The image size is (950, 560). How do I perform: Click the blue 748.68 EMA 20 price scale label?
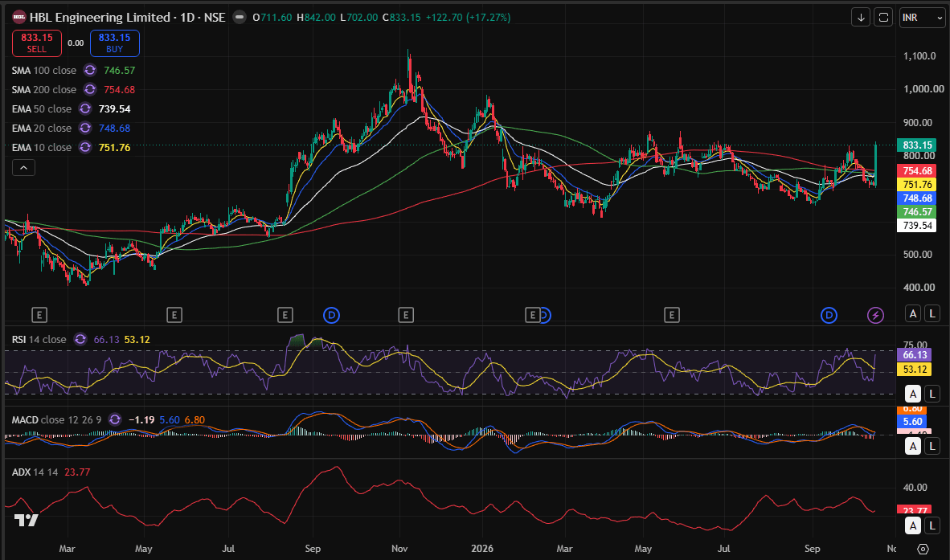pos(917,198)
